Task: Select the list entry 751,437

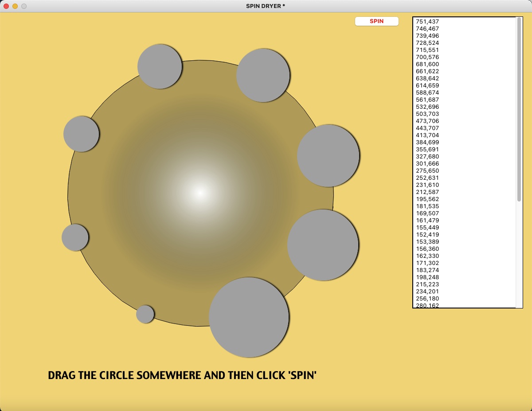Action: (427, 21)
